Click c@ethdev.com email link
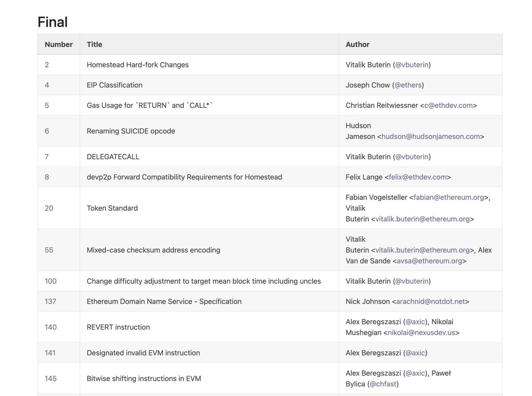This screenshot has width=532, height=396. pyautogui.click(x=448, y=106)
